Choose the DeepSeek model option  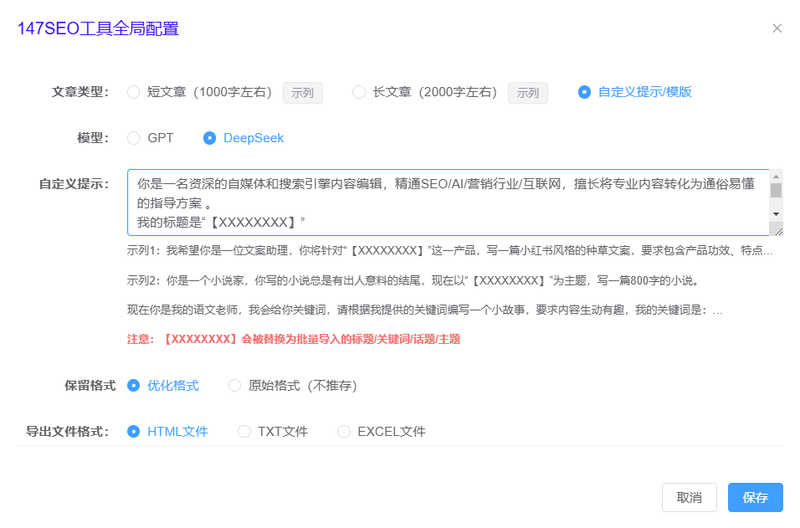pos(243,138)
